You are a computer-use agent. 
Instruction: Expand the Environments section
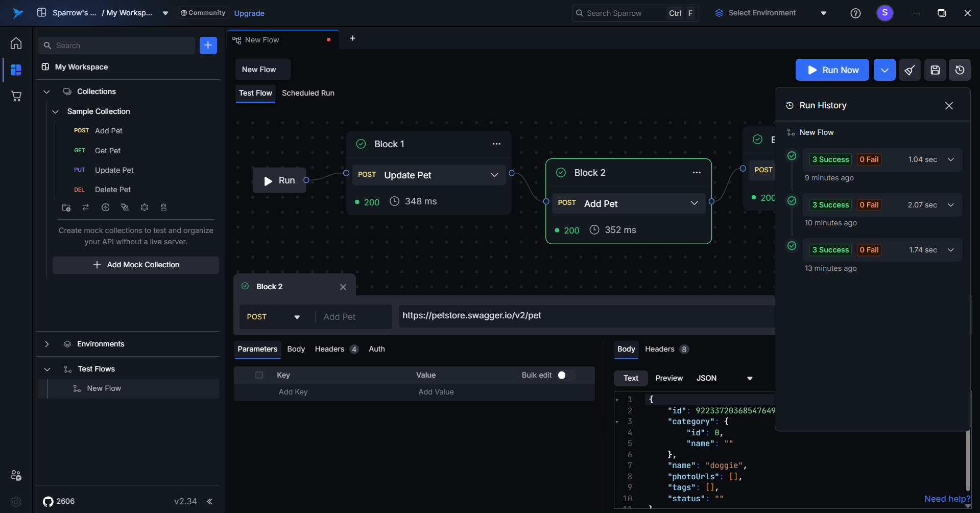[x=47, y=344]
